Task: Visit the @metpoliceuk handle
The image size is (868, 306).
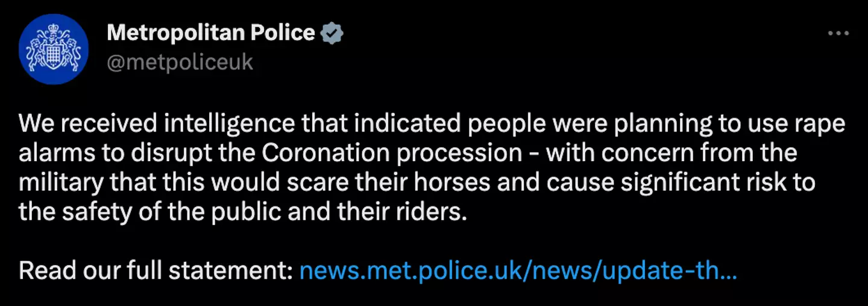Action: click(180, 62)
